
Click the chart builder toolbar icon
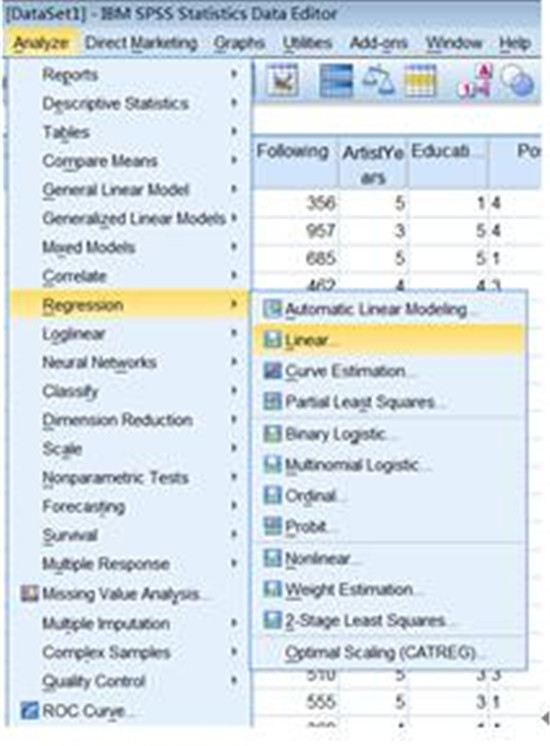click(283, 80)
